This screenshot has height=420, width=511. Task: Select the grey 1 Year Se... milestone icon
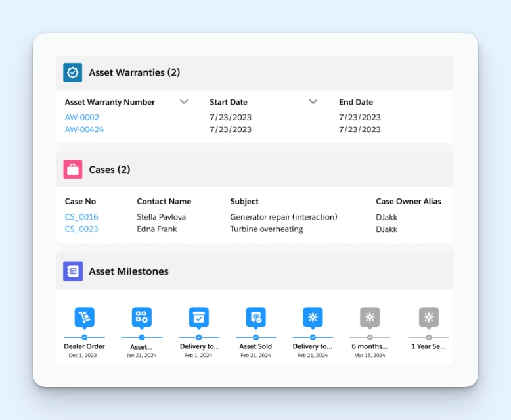429,317
